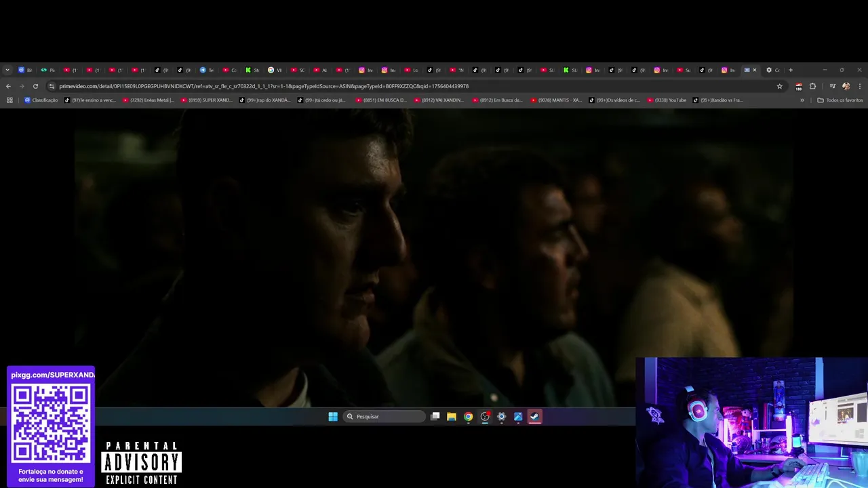Bookmark this page with the star
Image resolution: width=868 pixels, height=488 pixels.
click(779, 86)
